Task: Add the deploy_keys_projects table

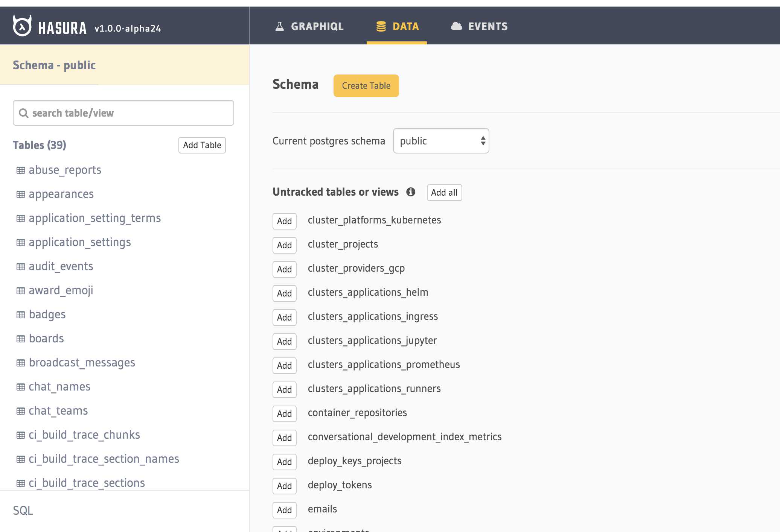Action: (285, 462)
